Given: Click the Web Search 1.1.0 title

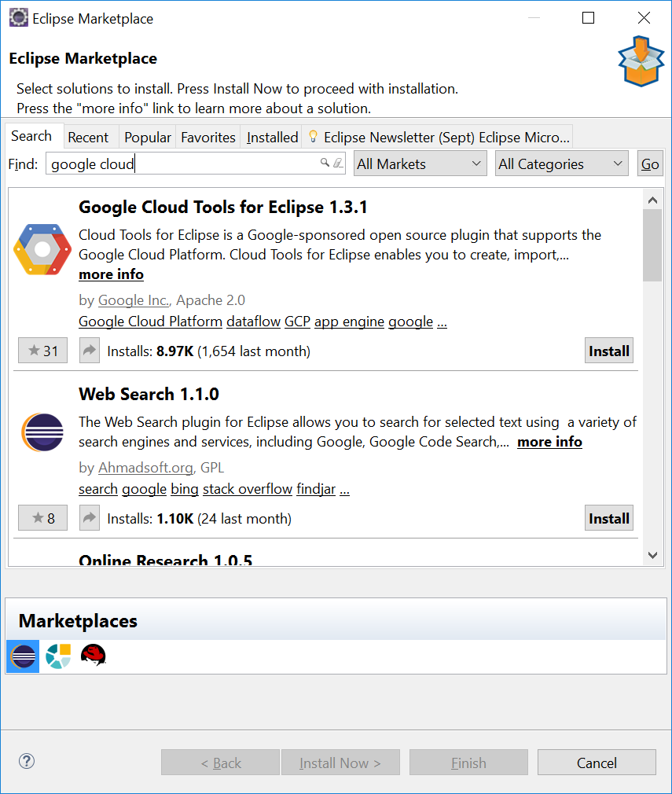Looking at the screenshot, I should 149,394.
